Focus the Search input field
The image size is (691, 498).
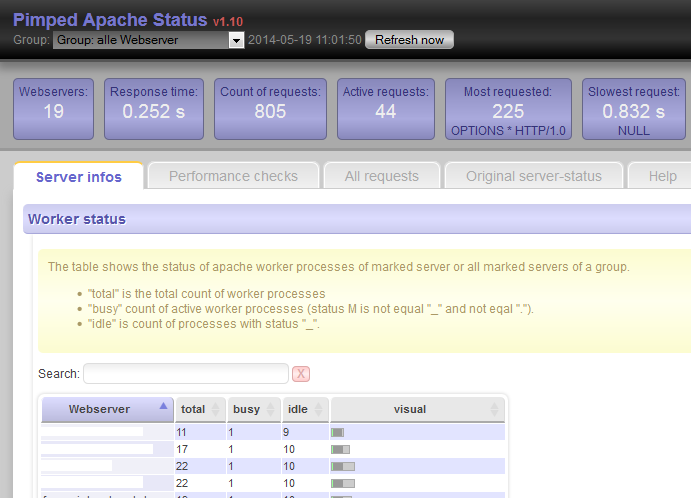point(186,374)
